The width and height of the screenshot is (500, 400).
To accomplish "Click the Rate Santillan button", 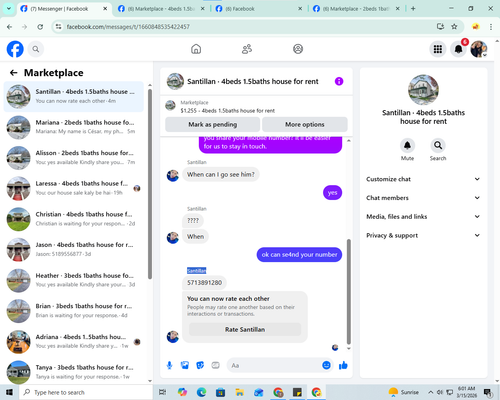I will [245, 329].
